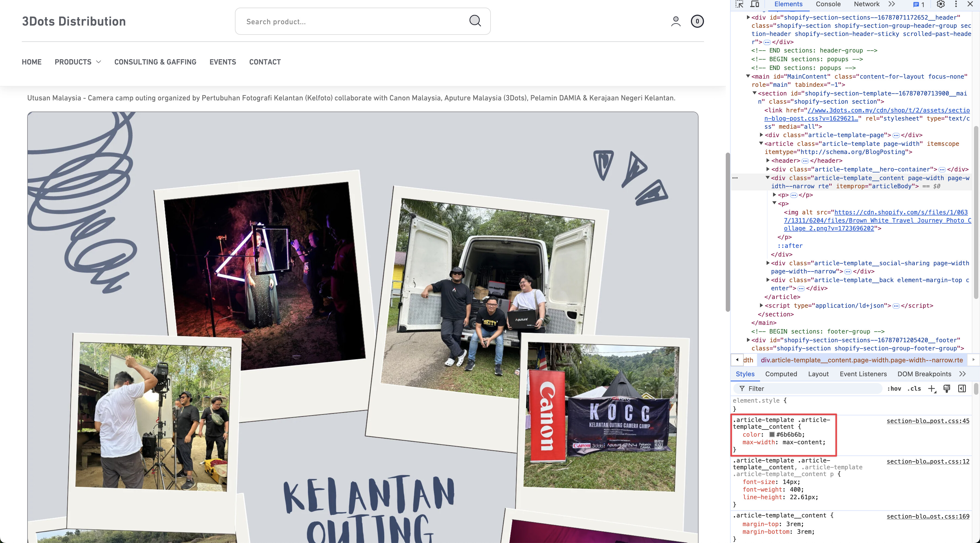The image size is (980, 543).
Task: Open the cart icon showing 0
Action: [697, 21]
